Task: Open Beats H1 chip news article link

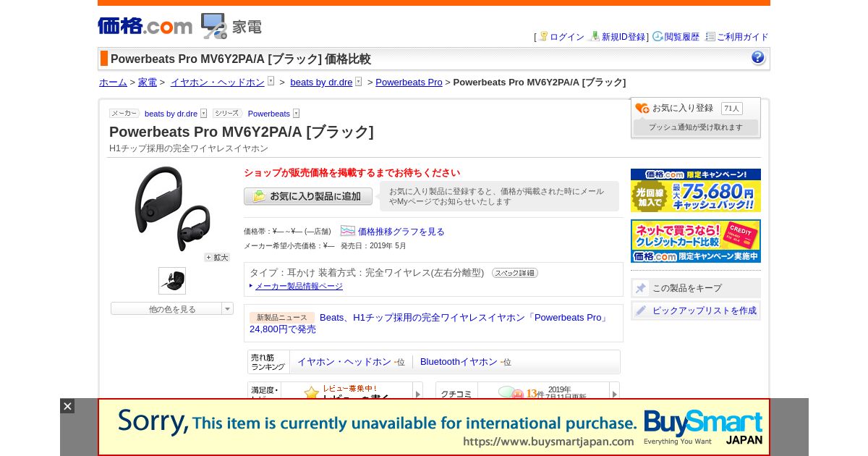Action: 429,323
